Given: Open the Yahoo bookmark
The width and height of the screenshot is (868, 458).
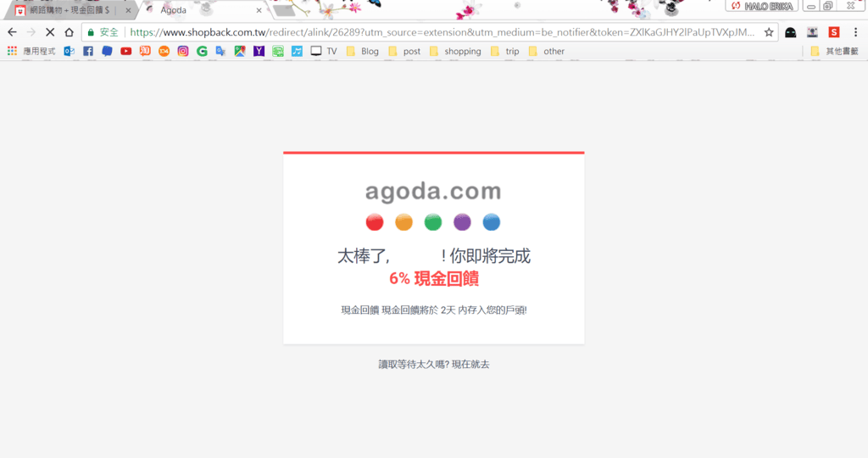Looking at the screenshot, I should 259,51.
